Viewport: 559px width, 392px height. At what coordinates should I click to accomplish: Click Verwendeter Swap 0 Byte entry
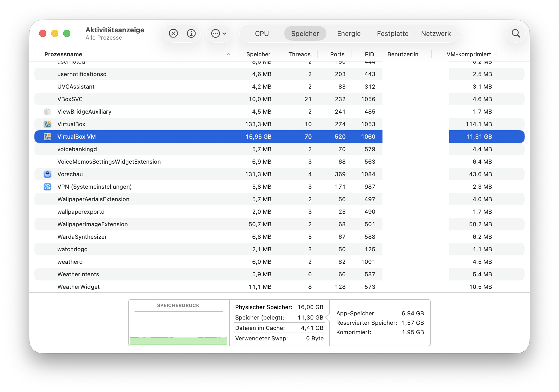[279, 338]
